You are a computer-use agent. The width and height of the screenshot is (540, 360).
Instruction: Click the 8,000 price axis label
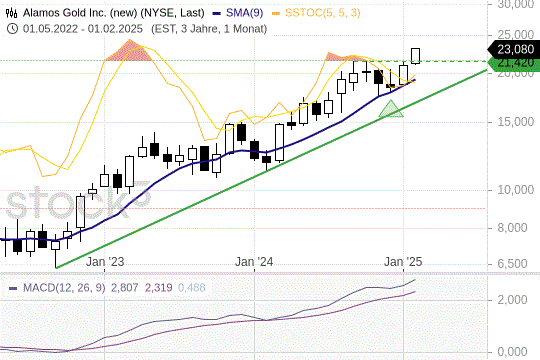(512, 228)
